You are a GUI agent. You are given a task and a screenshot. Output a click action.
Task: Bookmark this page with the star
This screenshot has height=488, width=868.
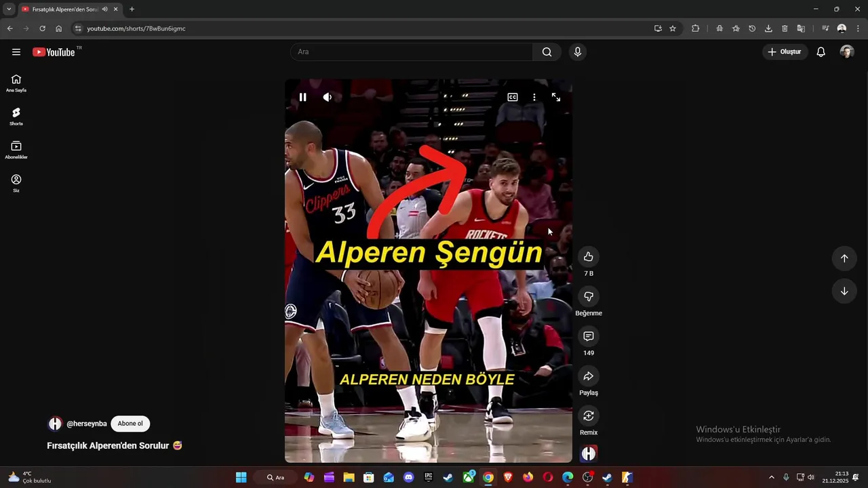[x=673, y=28]
